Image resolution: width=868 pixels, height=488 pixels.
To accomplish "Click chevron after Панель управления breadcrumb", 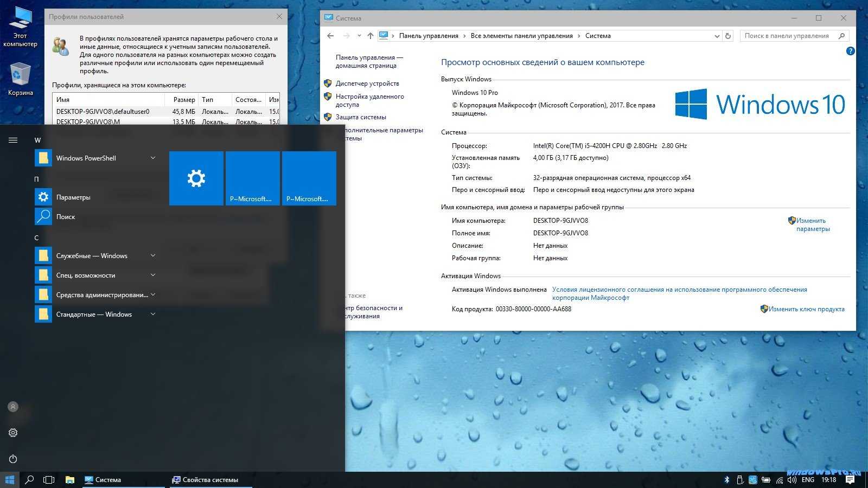I will [x=464, y=36].
